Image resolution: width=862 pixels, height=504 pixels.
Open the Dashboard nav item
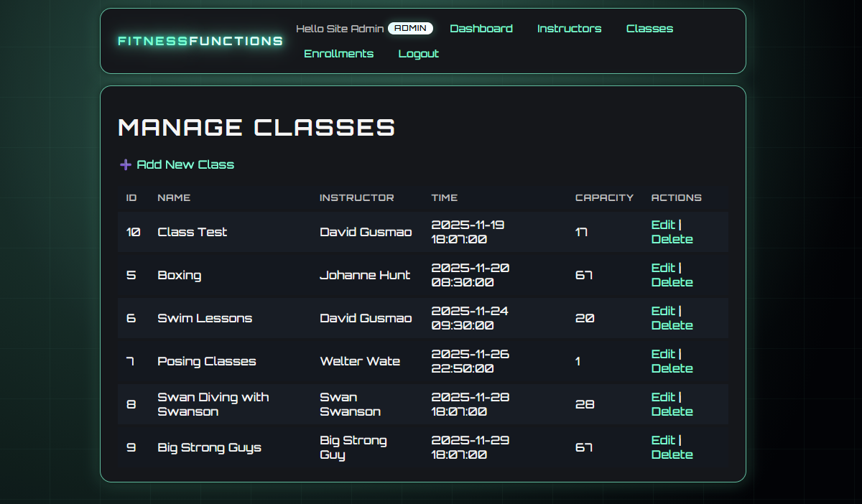(481, 29)
